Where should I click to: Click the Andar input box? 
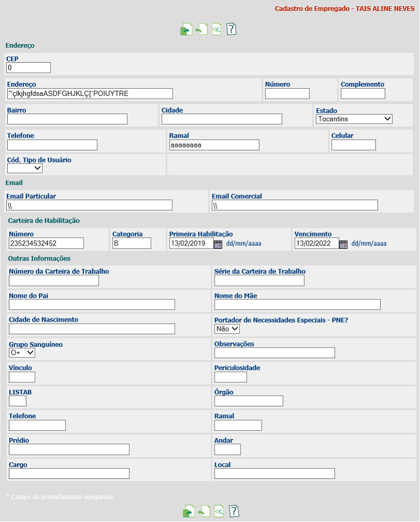228,449
